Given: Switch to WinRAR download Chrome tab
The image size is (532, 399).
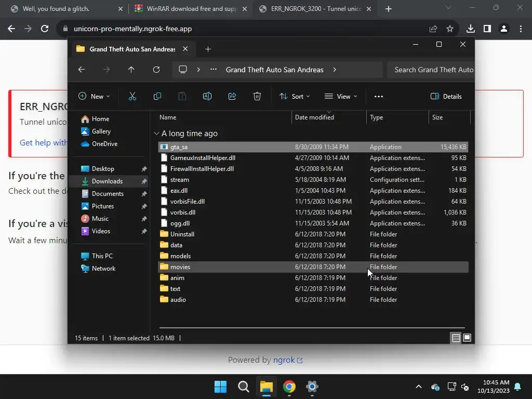Looking at the screenshot, I should pyautogui.click(x=191, y=9).
